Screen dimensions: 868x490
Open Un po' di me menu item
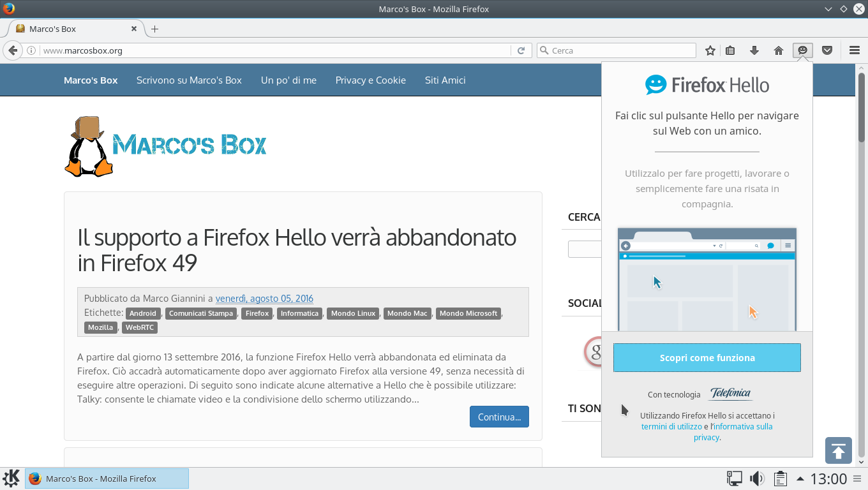288,80
